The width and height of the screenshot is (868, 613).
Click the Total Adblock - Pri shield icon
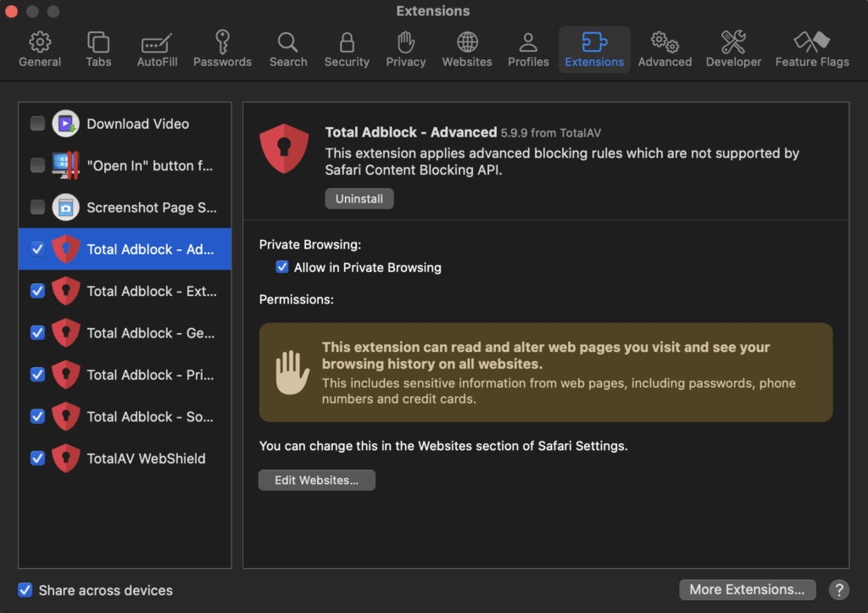tap(66, 375)
